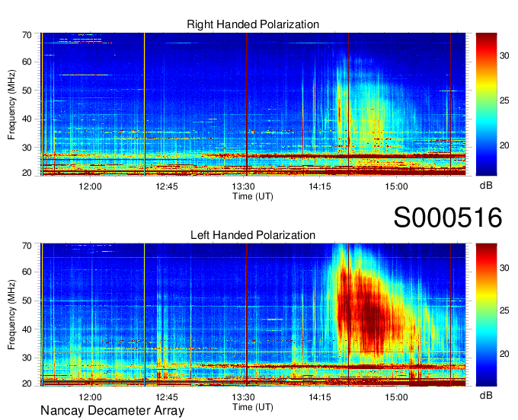Click the 15:00 tick of the right-handed plot

coord(396,186)
